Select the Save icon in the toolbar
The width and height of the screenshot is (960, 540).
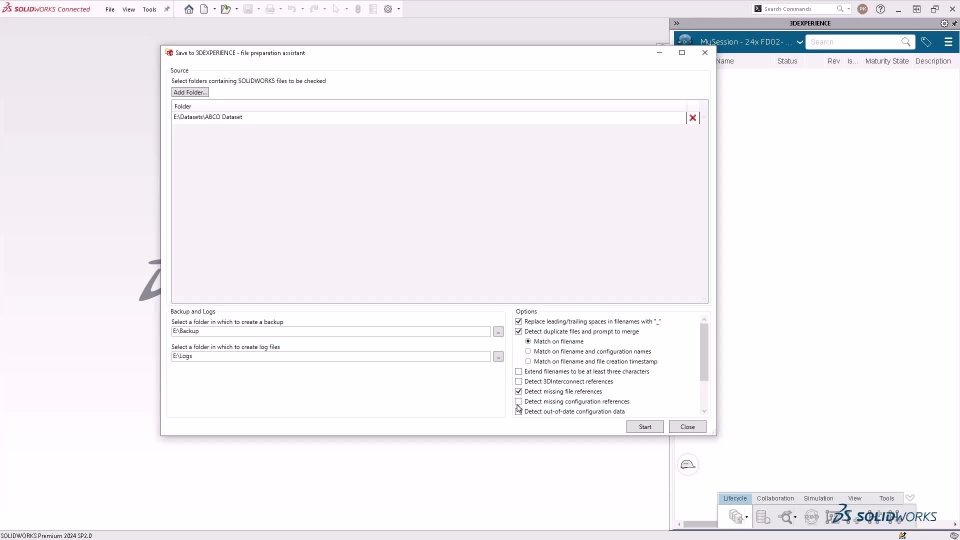pos(248,9)
